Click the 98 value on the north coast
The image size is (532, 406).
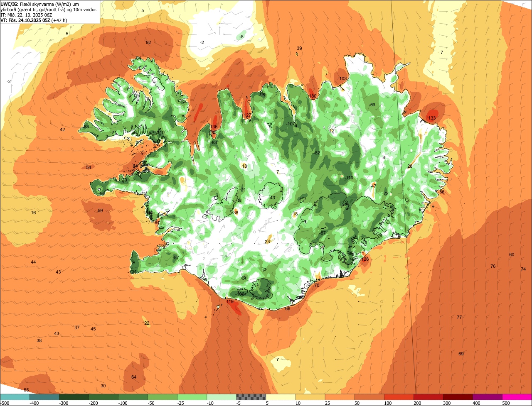click(x=262, y=95)
